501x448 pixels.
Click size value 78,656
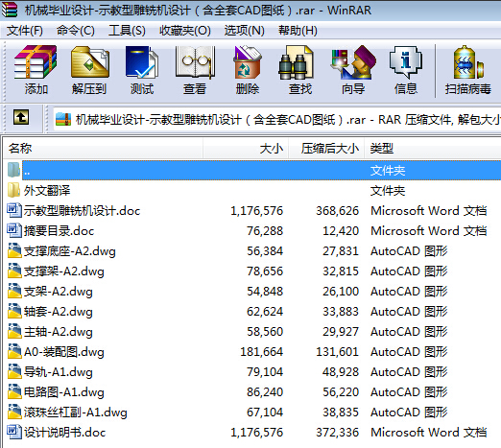point(265,271)
